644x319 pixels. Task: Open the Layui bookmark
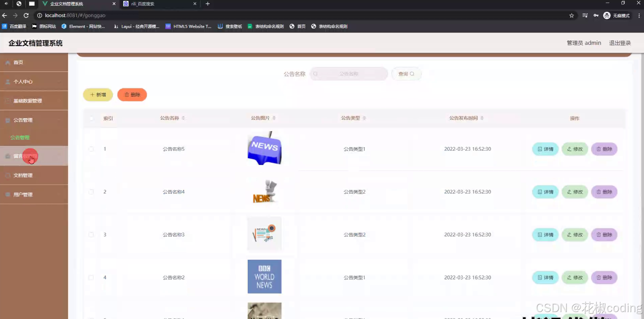pyautogui.click(x=136, y=26)
